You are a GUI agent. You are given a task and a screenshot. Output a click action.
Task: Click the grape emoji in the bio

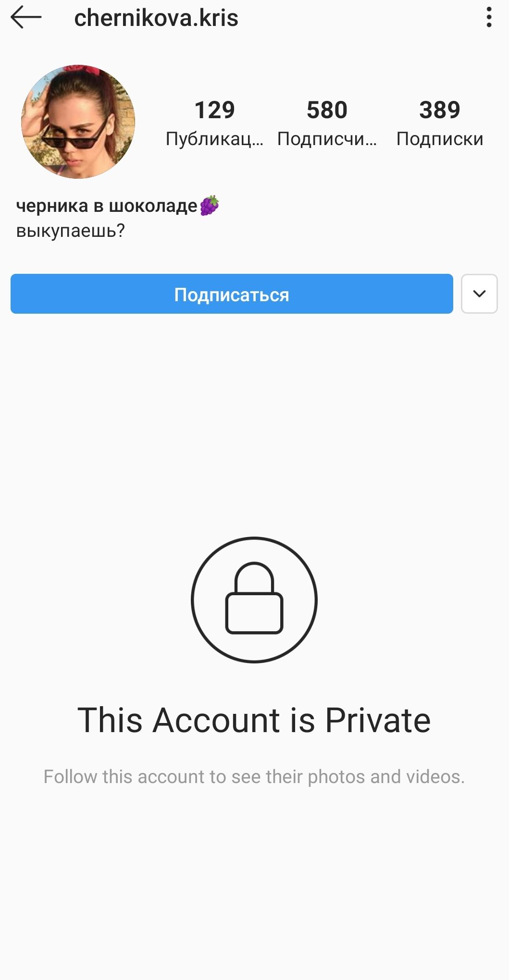pos(210,206)
